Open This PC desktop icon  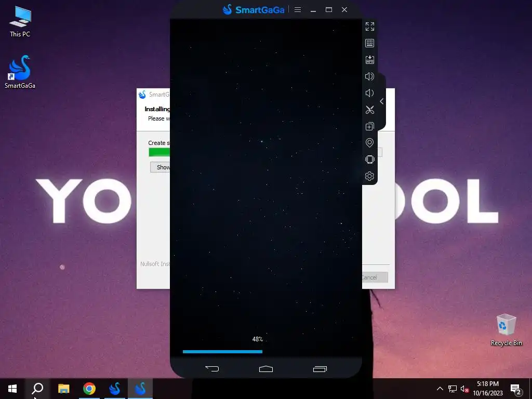pyautogui.click(x=20, y=21)
